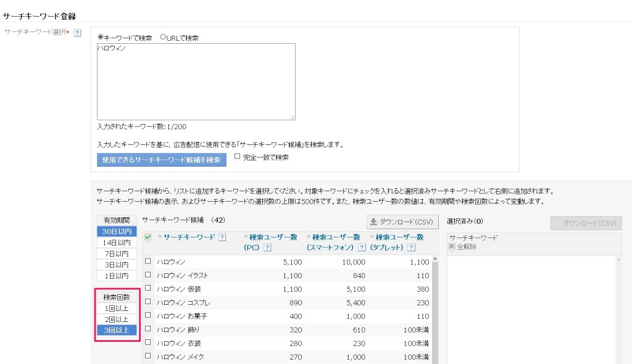Click smartphone value 5,400 in コスプレ row
The width and height of the screenshot is (632, 364).
point(356,303)
